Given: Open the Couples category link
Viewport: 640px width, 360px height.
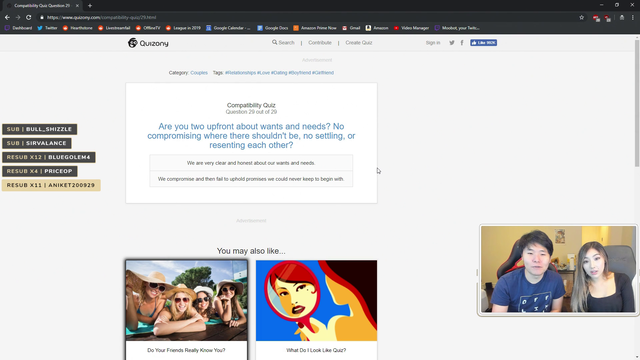Looking at the screenshot, I should 199,73.
